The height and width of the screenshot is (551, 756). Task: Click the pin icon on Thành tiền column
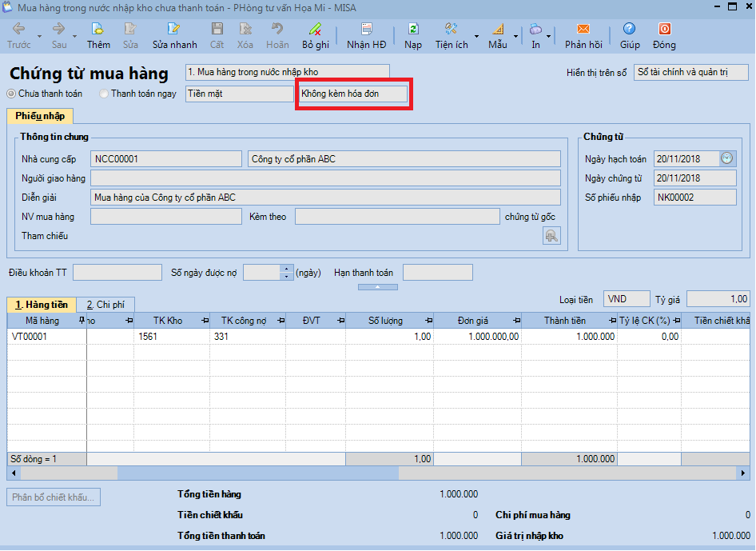613,321
